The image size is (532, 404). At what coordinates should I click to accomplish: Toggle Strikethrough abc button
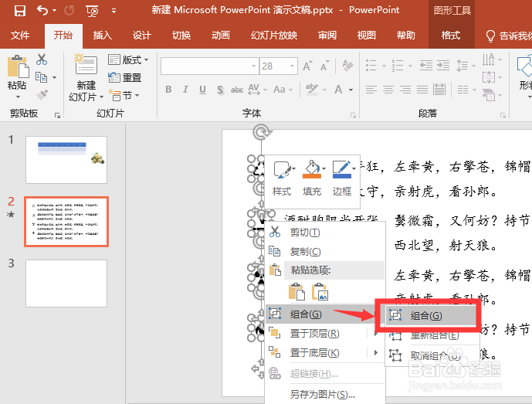pos(237,90)
